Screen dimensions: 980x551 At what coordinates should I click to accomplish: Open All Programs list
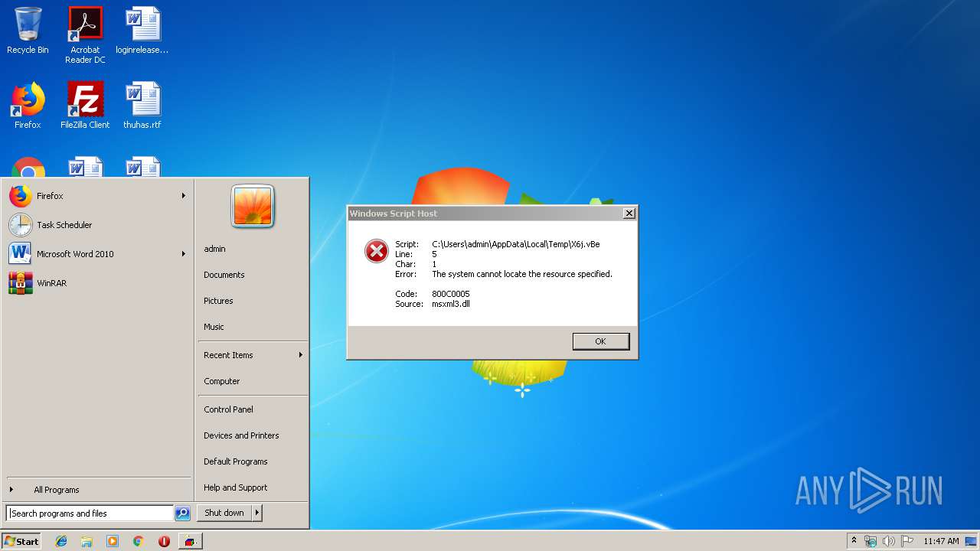[x=96, y=490]
